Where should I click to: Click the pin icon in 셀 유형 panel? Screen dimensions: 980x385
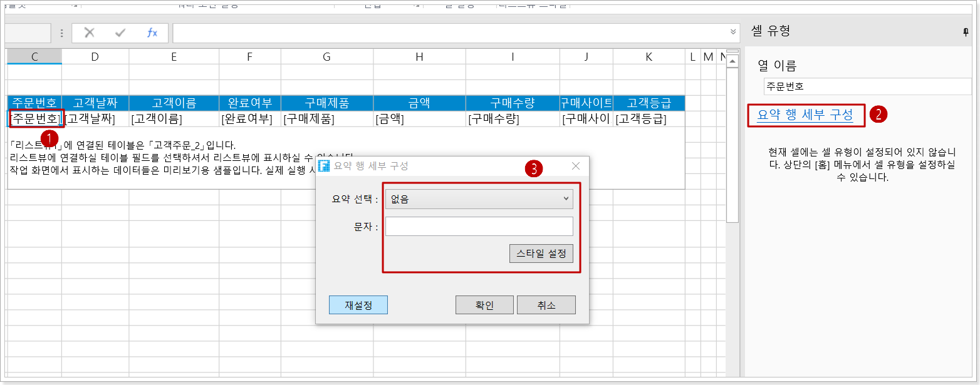tap(966, 33)
